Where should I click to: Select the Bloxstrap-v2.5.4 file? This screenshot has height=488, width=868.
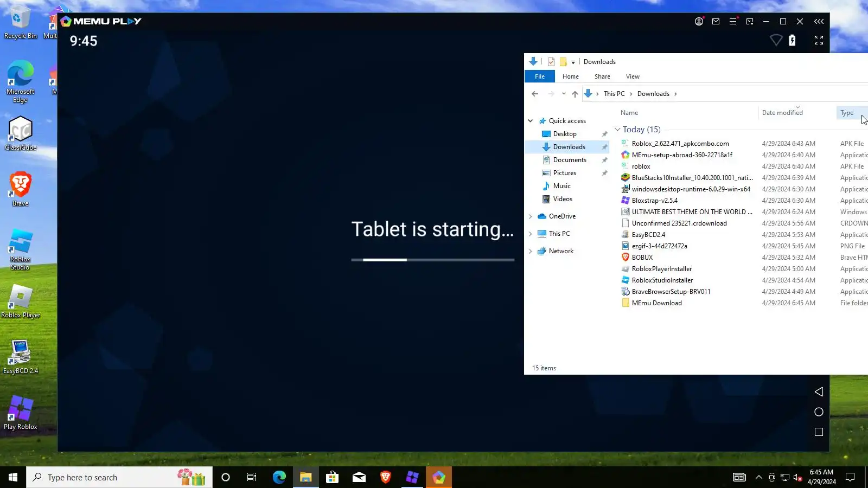pyautogui.click(x=654, y=201)
